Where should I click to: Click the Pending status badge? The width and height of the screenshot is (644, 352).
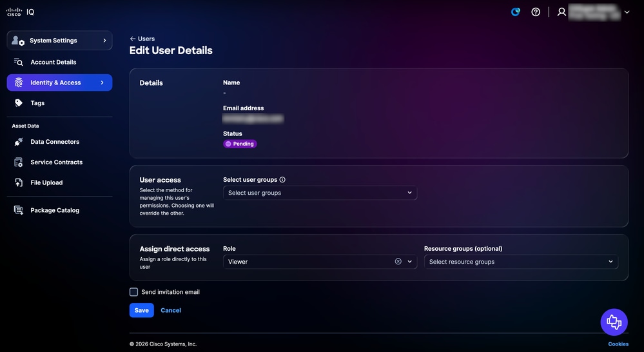click(240, 144)
